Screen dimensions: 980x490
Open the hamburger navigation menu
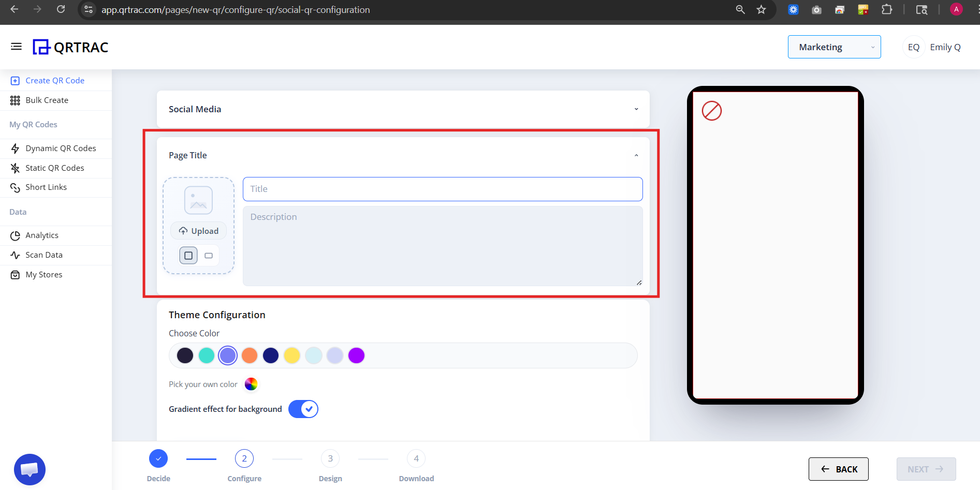tap(16, 47)
